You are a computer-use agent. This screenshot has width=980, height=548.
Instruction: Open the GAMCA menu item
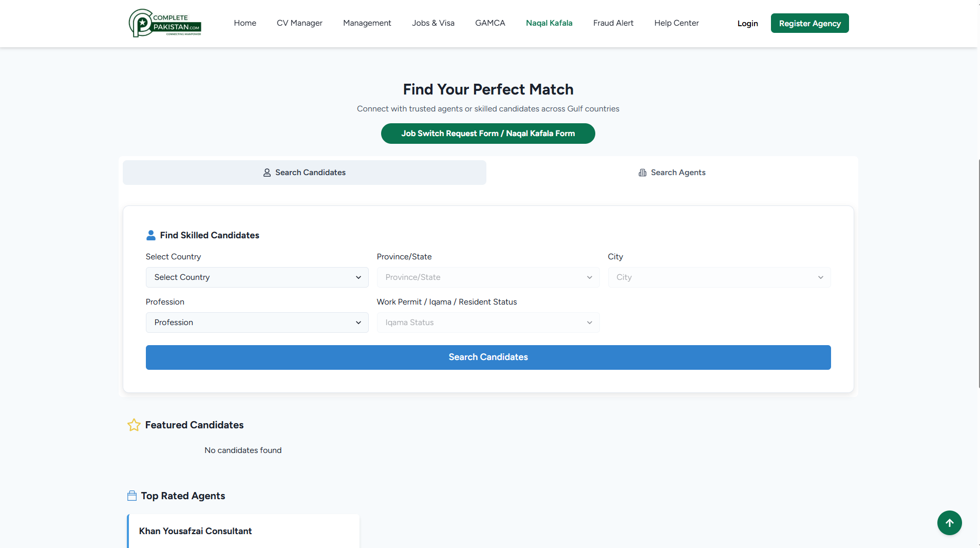[490, 23]
